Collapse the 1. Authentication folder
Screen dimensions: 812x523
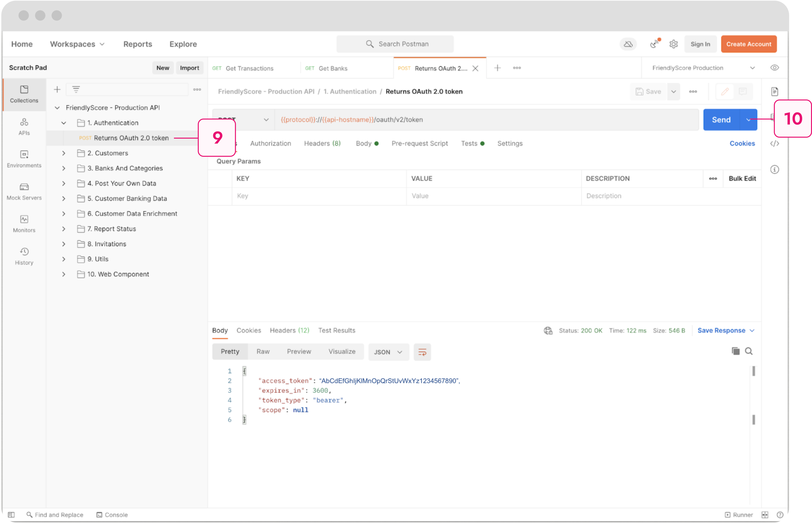64,123
